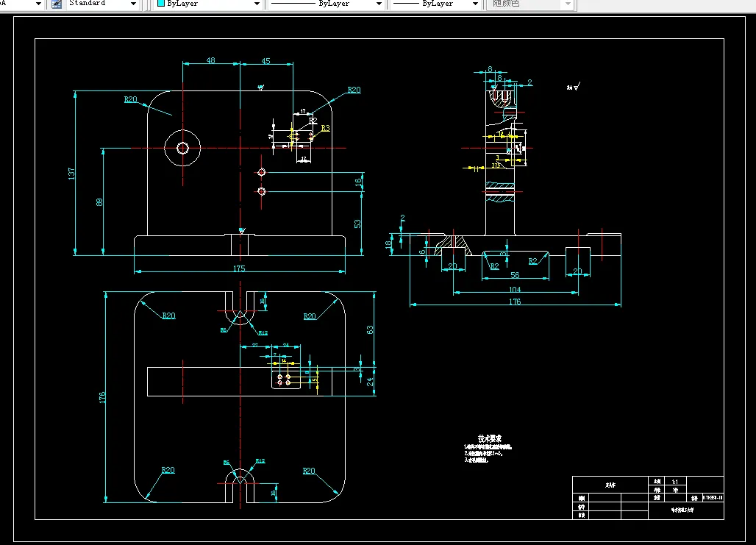
Task: Select the 175 width dimension text
Action: point(239,268)
